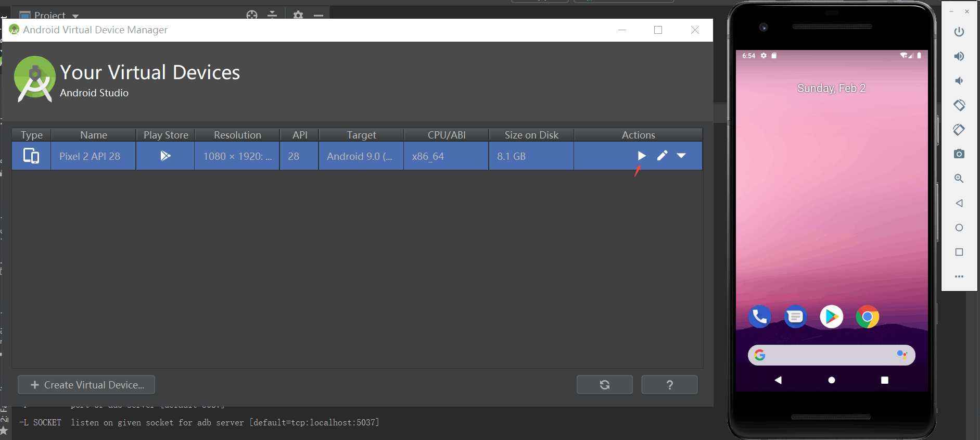Tap the Android recents navigation button
The image size is (980, 440).
pyautogui.click(x=885, y=380)
